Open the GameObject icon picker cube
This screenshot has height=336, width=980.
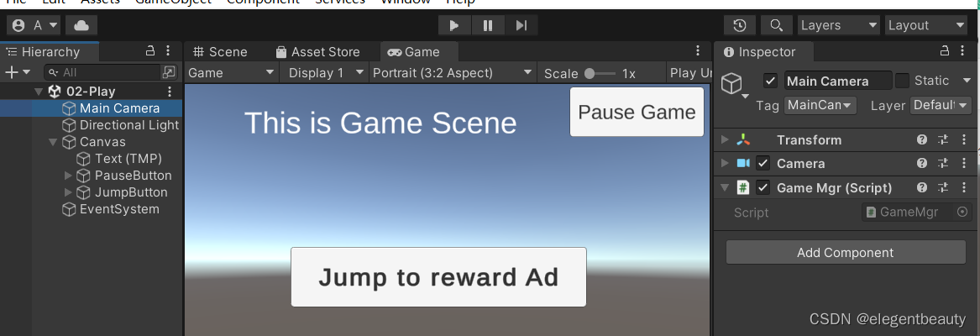tap(735, 85)
